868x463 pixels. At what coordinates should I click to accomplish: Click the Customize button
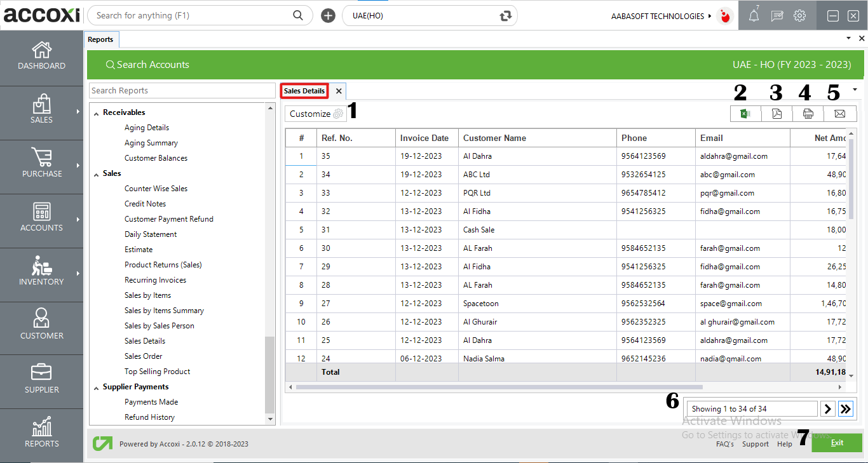pyautogui.click(x=316, y=114)
